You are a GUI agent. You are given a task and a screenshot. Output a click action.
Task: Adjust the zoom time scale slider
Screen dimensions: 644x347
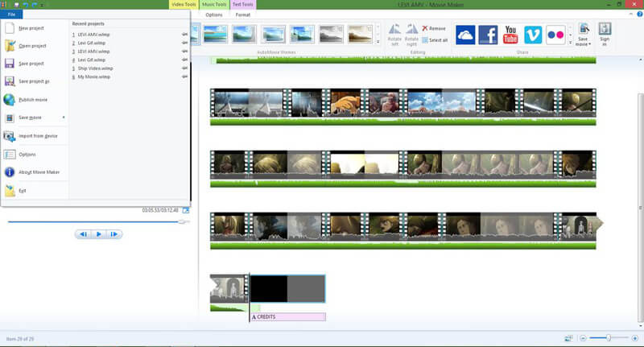pos(609,338)
